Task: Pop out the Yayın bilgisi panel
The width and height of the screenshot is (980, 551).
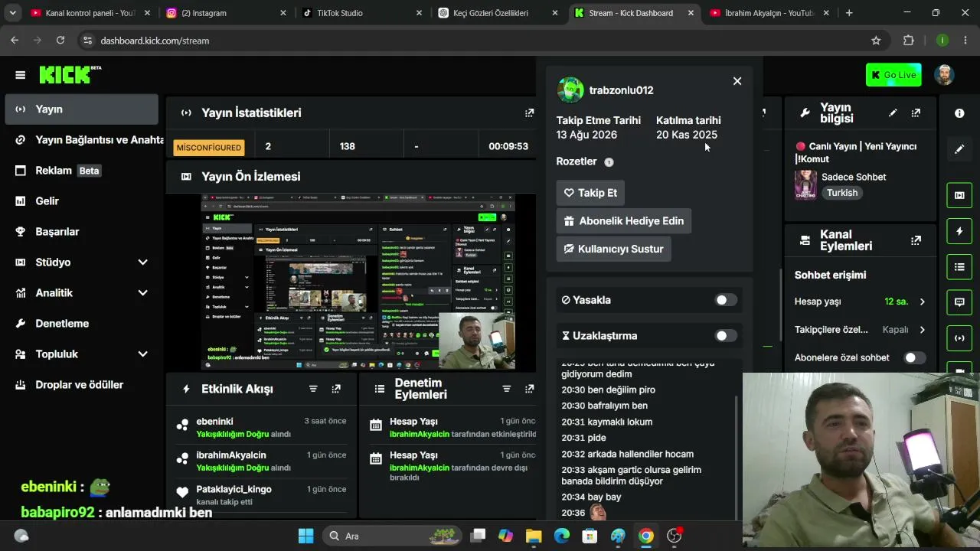Action: [916, 112]
